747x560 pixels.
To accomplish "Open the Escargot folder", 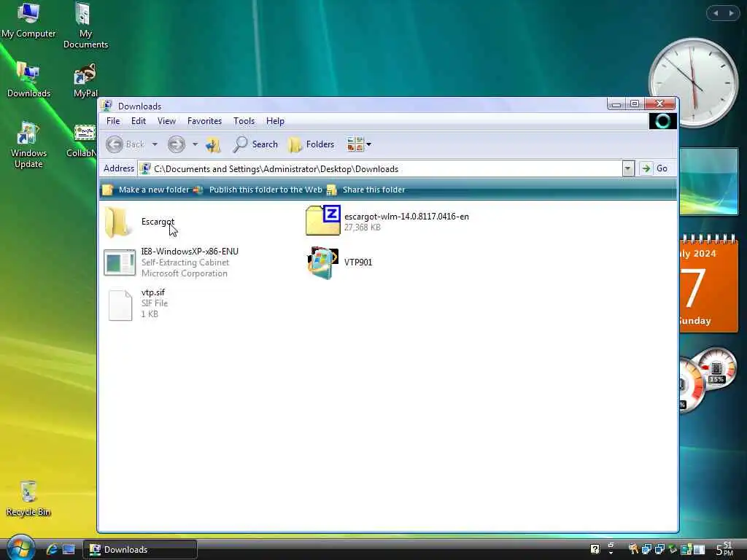I will point(117,222).
